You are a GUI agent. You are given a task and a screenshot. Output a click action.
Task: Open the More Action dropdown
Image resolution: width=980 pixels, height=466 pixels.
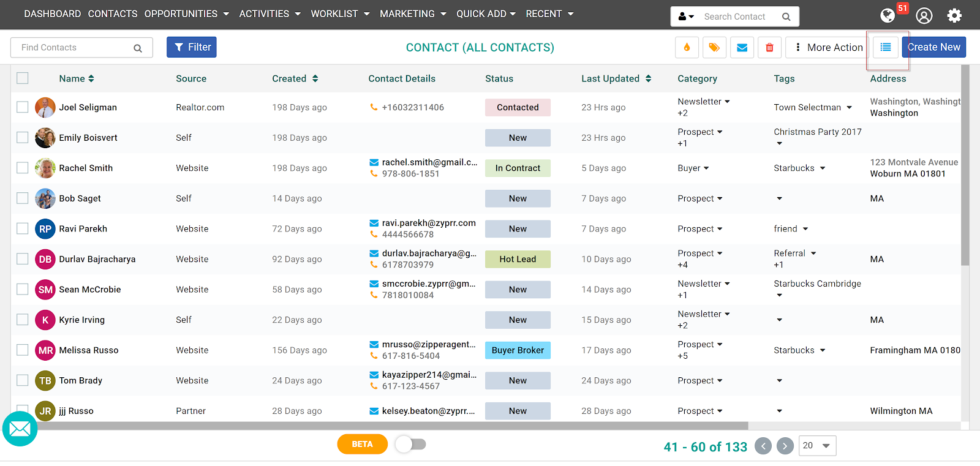(x=828, y=47)
